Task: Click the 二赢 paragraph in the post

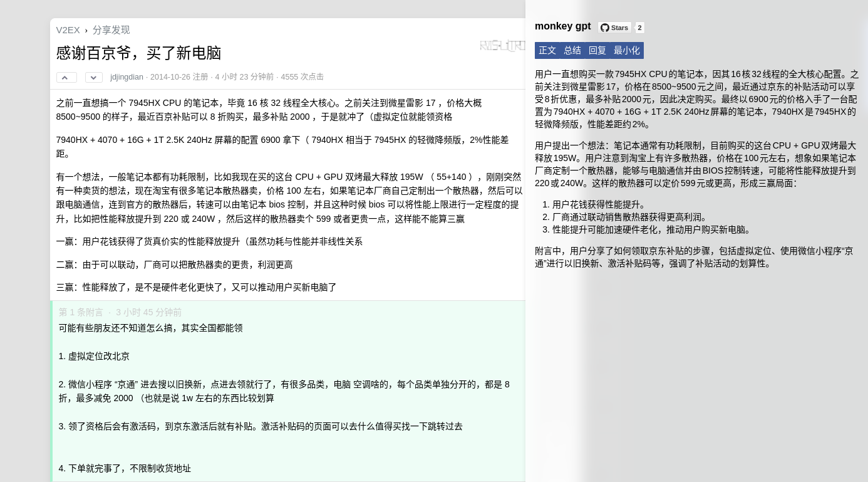Action: click(x=174, y=265)
